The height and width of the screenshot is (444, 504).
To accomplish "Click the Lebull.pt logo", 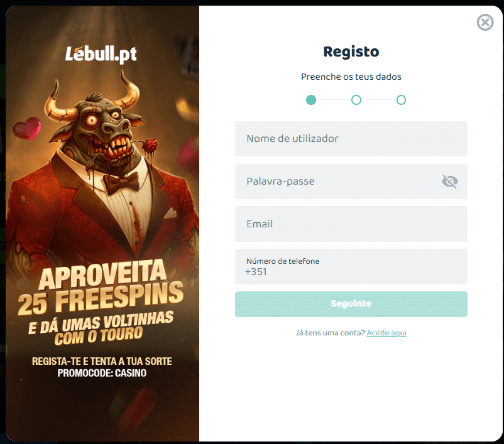I will 101,54.
